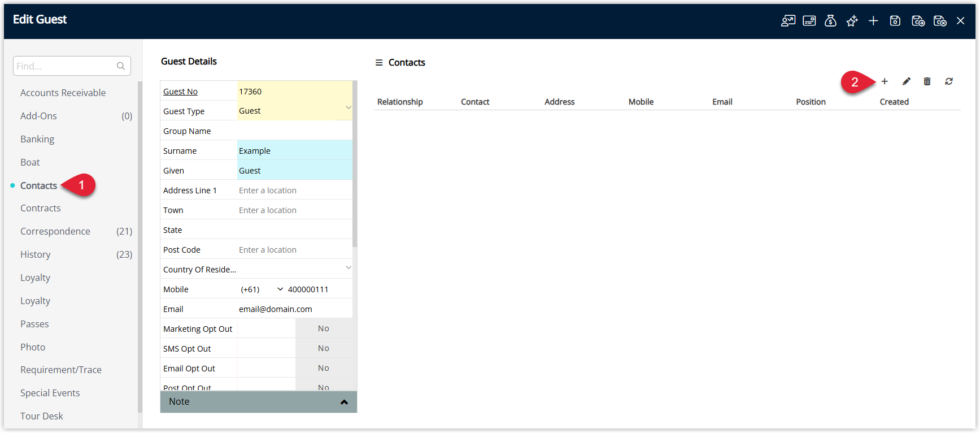Select Contacts in the sidebar

point(38,185)
